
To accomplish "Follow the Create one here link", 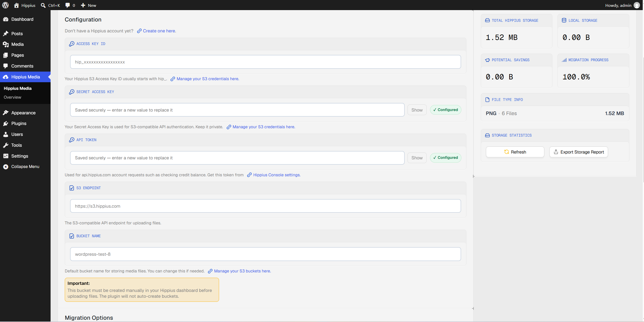I will [159, 31].
